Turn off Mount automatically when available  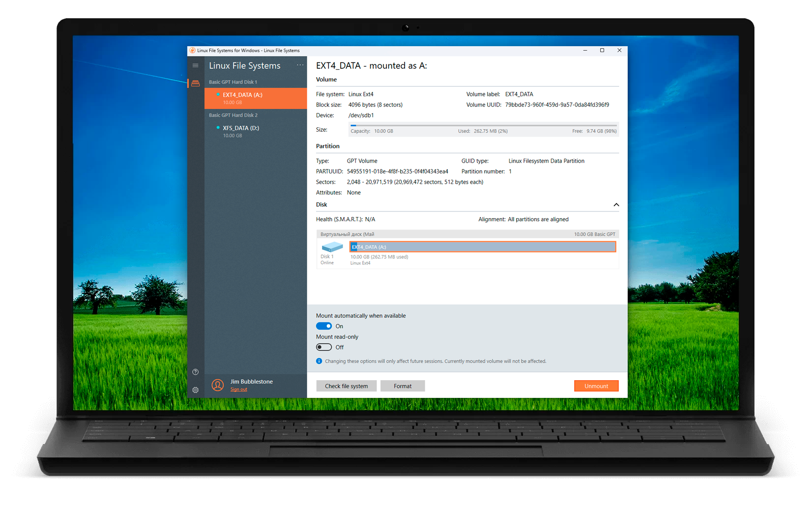tap(324, 326)
